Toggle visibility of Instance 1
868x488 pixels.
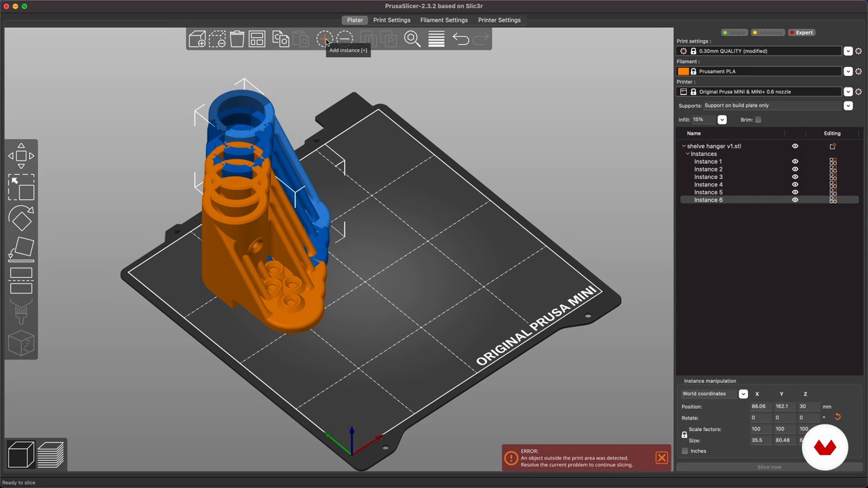click(795, 161)
